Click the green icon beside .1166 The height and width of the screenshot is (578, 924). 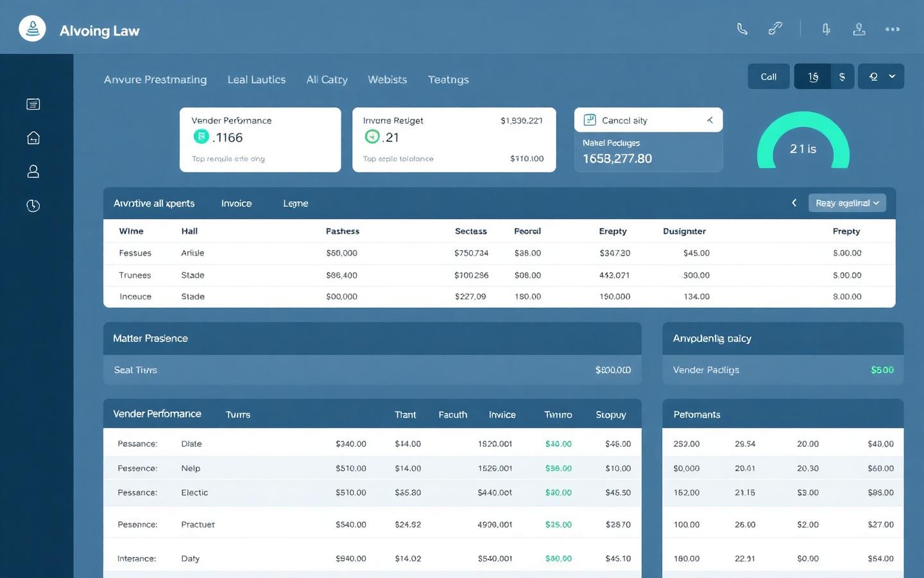(201, 136)
